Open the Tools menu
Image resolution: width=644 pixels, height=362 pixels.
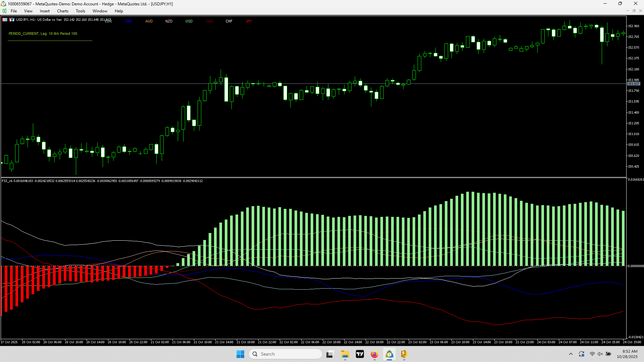(80, 11)
